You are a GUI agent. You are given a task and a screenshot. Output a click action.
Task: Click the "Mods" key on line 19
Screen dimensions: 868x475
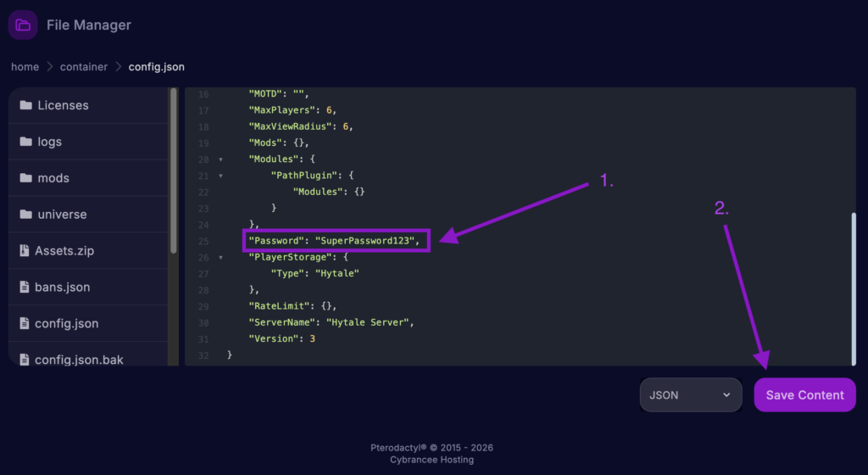click(265, 142)
